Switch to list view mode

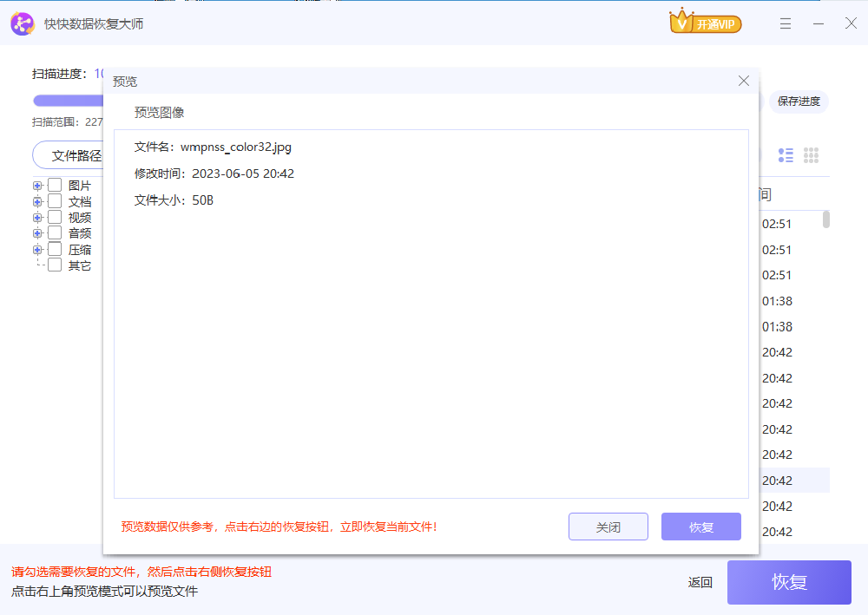(x=786, y=155)
